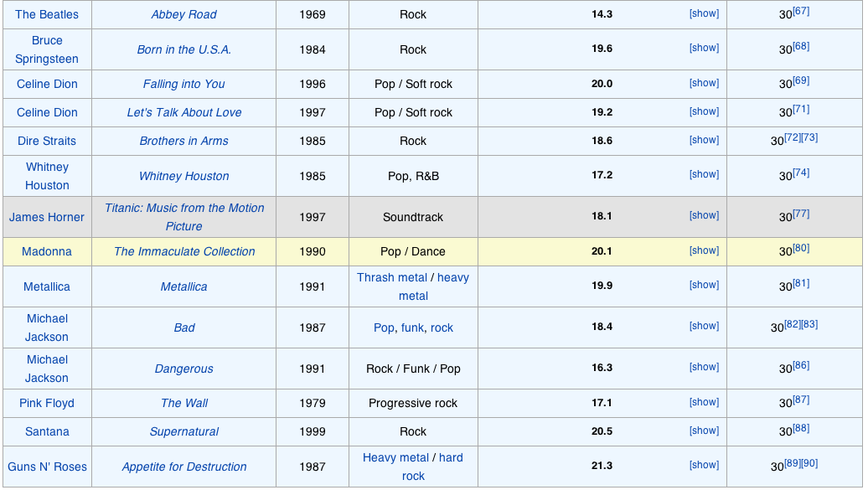This screenshot has height=490, width=868.
Task: Open Falling into You album link
Action: tap(183, 84)
